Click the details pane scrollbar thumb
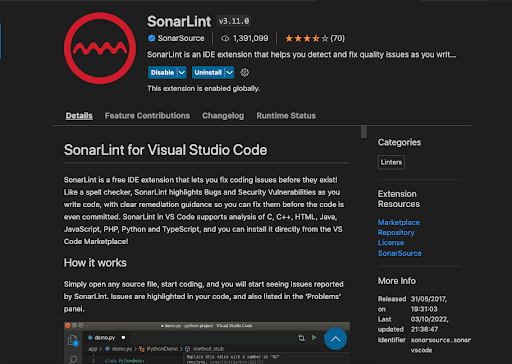This screenshot has width=512, height=364. coord(364,132)
